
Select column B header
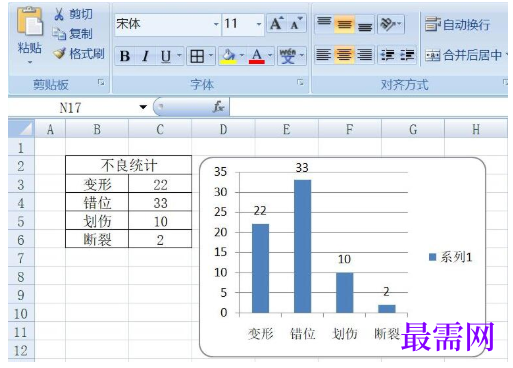tap(97, 129)
